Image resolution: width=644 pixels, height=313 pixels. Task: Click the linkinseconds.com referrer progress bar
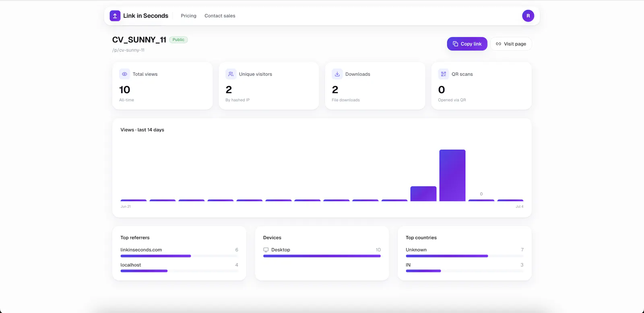(x=179, y=256)
